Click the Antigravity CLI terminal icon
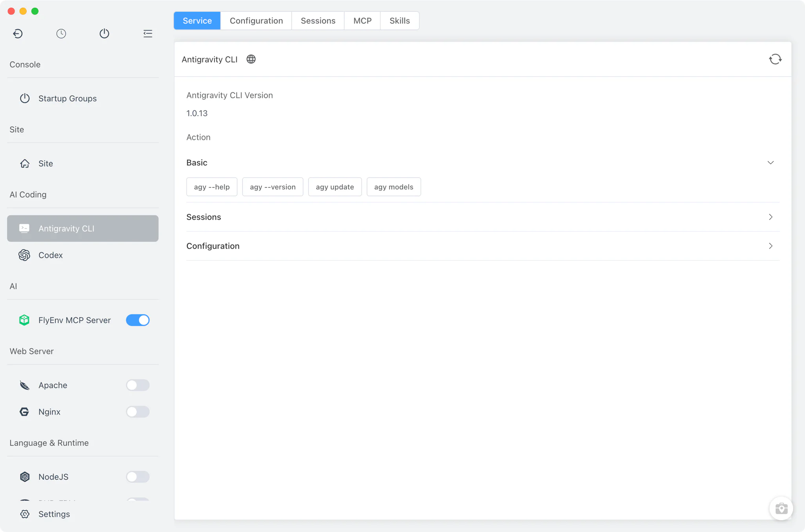Image resolution: width=805 pixels, height=532 pixels. point(24,228)
